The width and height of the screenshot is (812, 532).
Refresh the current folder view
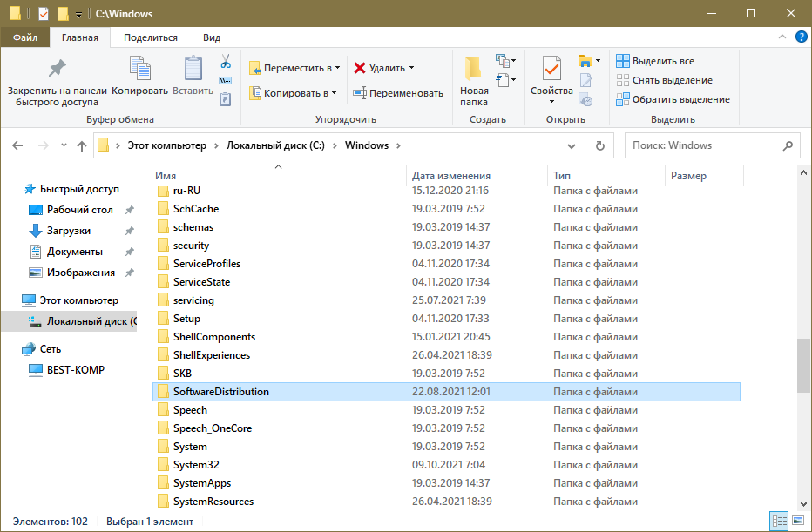click(599, 146)
